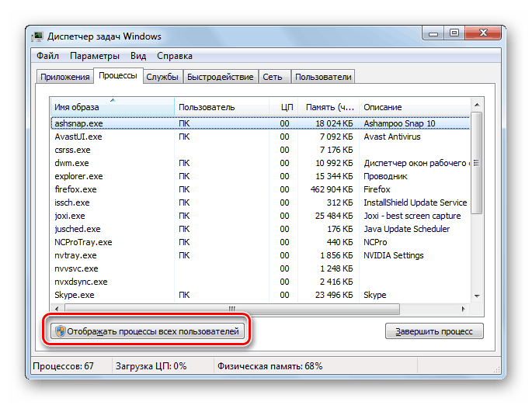Open the Файл menu
Viewport: 532px width, 405px height.
(47, 56)
